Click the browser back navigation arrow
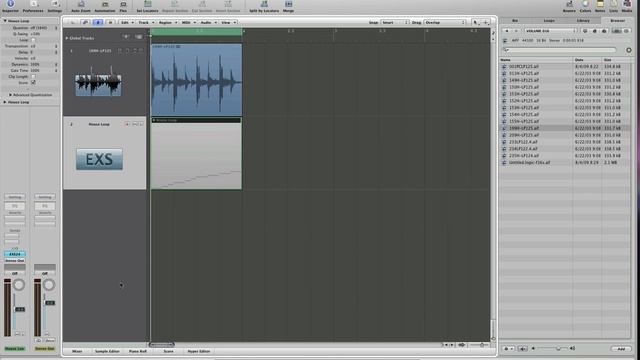The width and height of the screenshot is (640, 360). tap(507, 31)
